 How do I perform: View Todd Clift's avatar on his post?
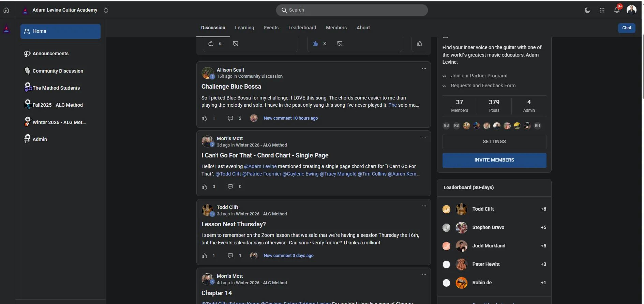(208, 210)
